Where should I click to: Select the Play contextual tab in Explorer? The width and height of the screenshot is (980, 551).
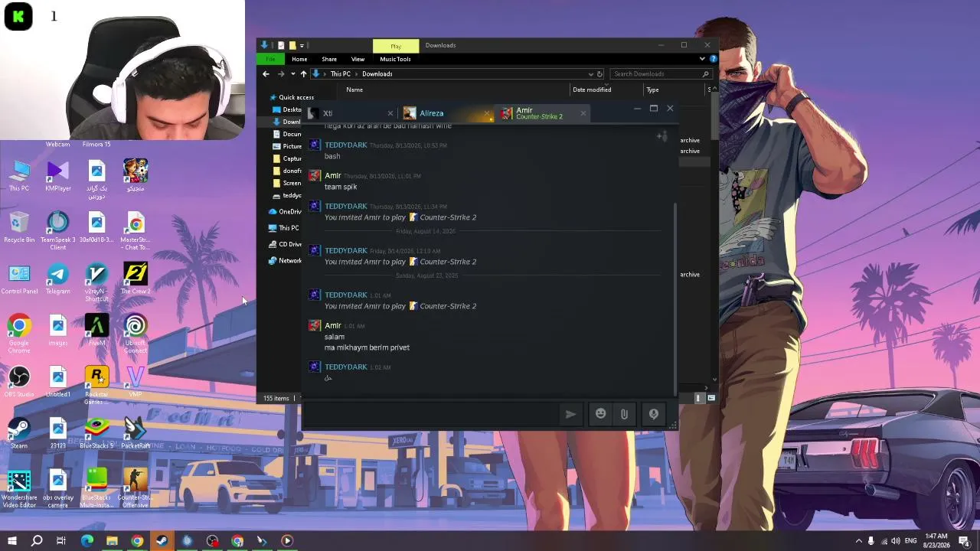coord(396,46)
